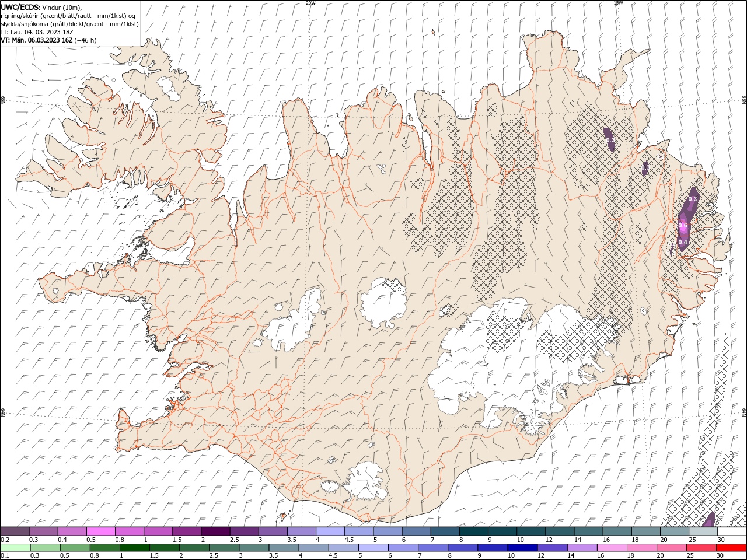
Task: Select the 25 swatch in the rain scale
Action: pos(701,548)
